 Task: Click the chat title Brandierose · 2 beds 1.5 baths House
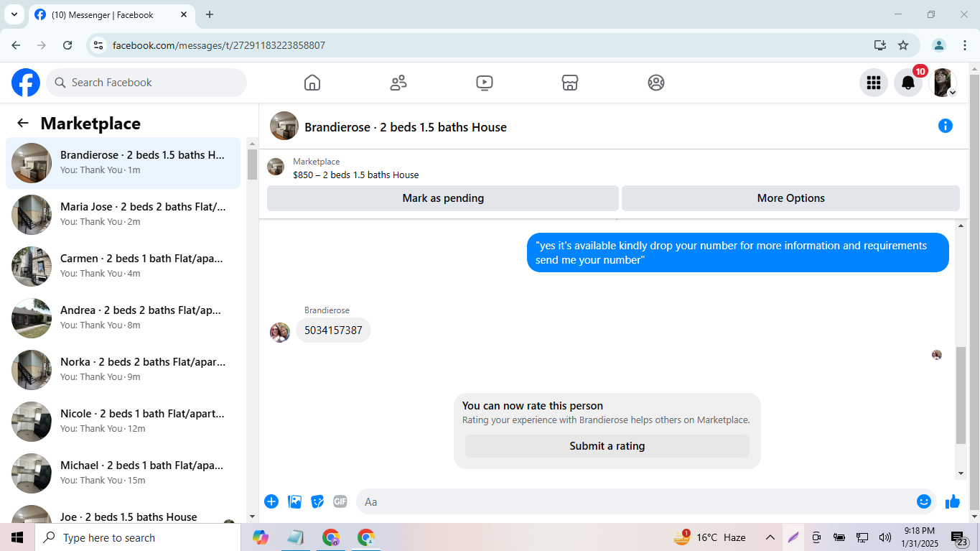[x=406, y=127]
